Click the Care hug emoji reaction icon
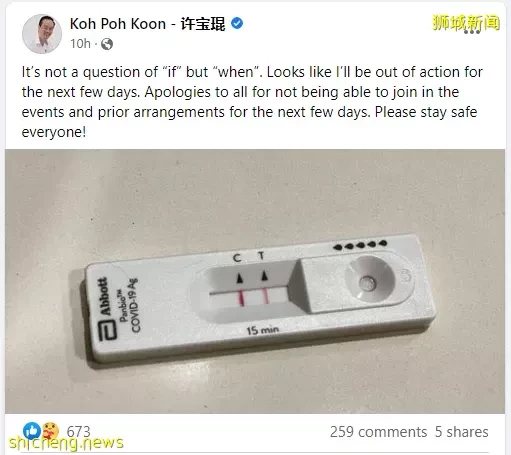The height and width of the screenshot is (455, 511). pos(50,431)
